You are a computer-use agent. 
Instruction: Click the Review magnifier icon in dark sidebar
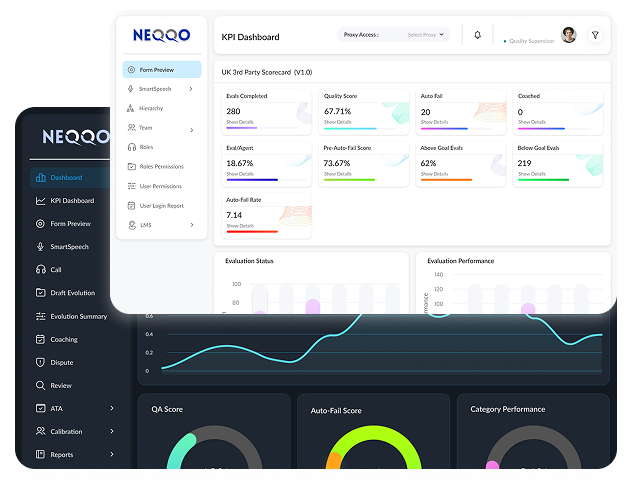click(x=40, y=385)
